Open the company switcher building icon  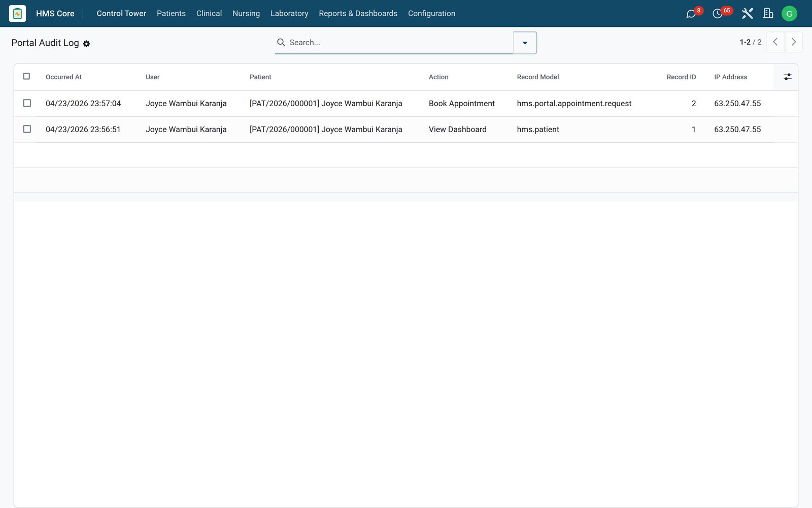pyautogui.click(x=768, y=14)
